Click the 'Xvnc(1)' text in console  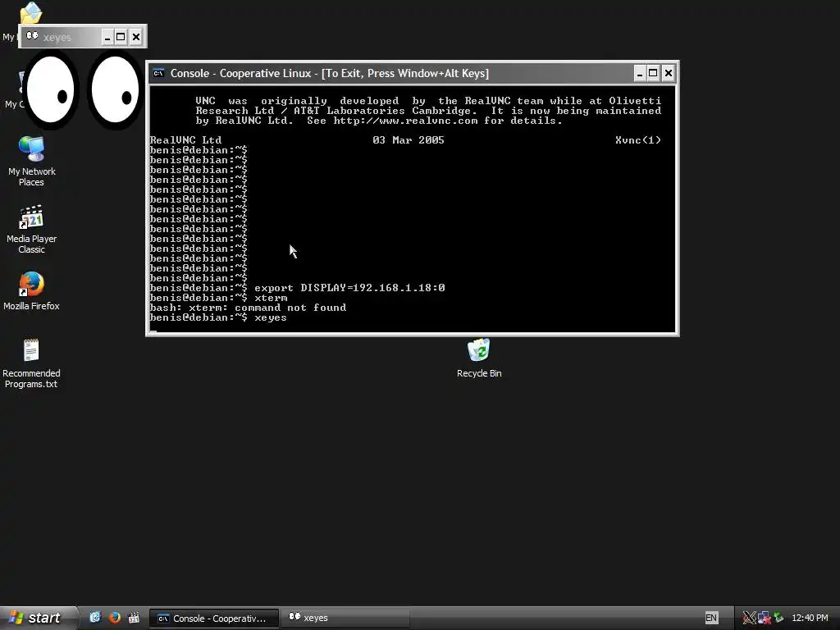pyautogui.click(x=638, y=140)
